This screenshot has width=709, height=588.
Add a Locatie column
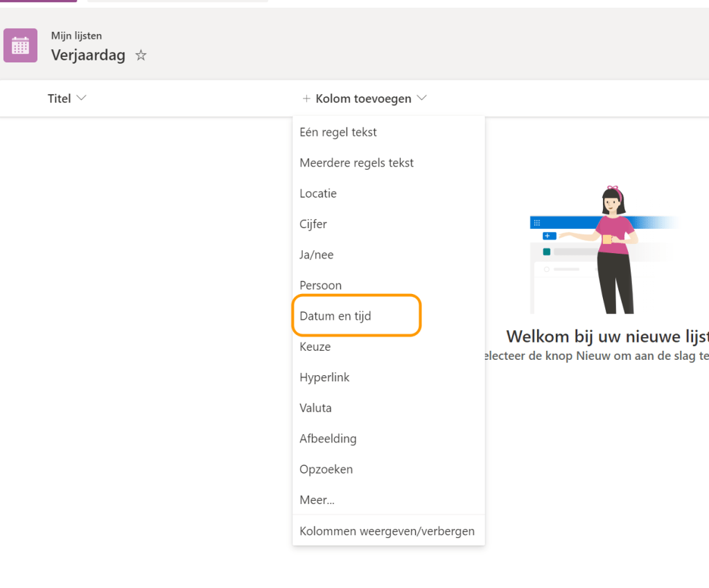click(x=318, y=193)
